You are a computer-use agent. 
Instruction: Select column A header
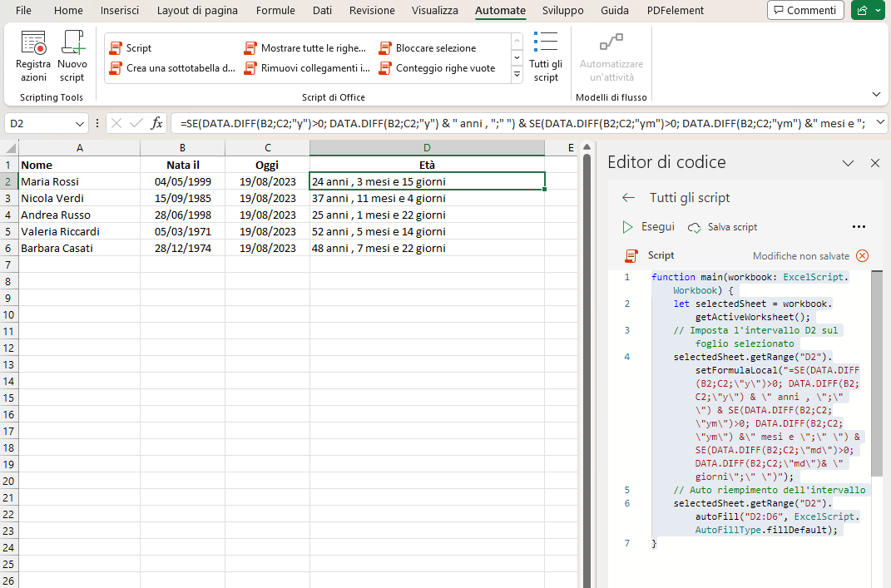coord(80,148)
